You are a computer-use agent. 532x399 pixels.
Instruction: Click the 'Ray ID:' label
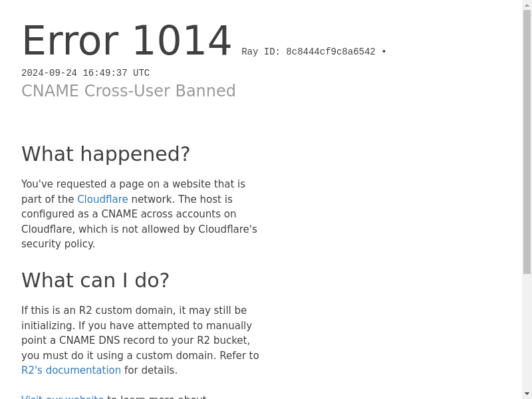tap(261, 52)
